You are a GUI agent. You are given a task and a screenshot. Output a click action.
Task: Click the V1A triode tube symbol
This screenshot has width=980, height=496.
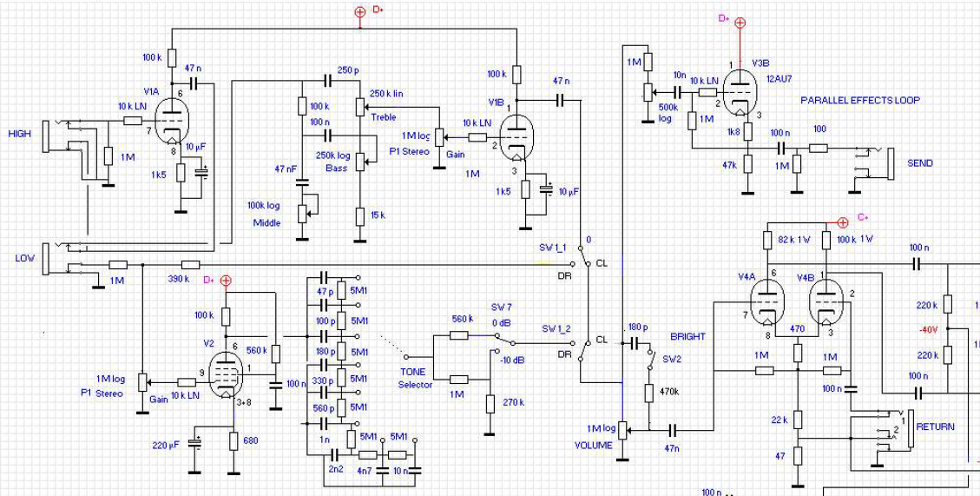(172, 122)
